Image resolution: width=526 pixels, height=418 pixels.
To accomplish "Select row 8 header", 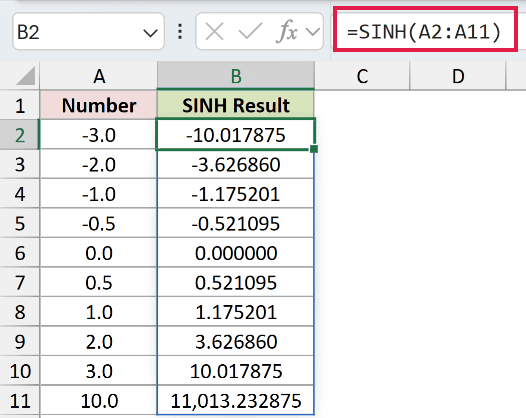I will pos(19,312).
